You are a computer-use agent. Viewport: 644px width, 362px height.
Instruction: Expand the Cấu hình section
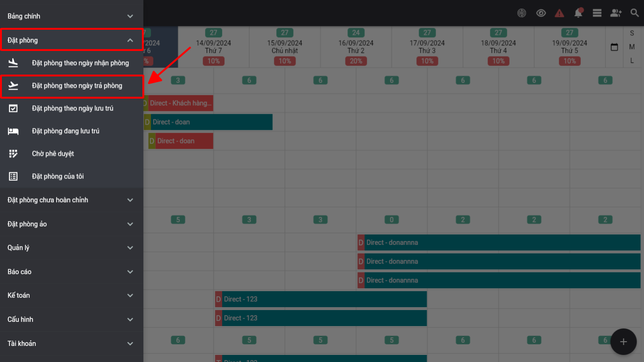click(72, 320)
